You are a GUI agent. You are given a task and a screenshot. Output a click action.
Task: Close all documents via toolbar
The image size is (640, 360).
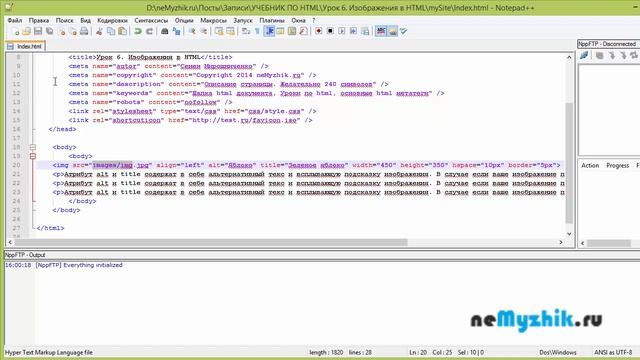click(73, 31)
